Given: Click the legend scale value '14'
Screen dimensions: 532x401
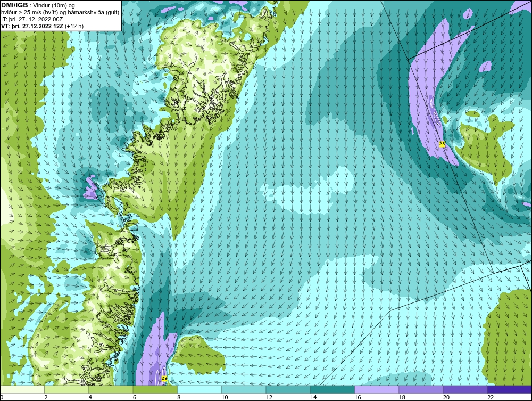Looking at the screenshot, I should 313,398.
